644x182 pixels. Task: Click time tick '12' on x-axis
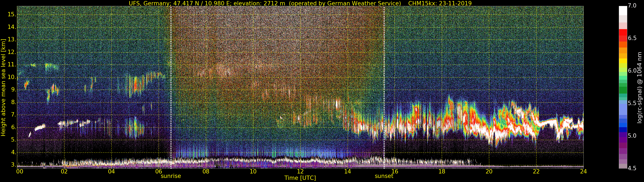point(300,172)
